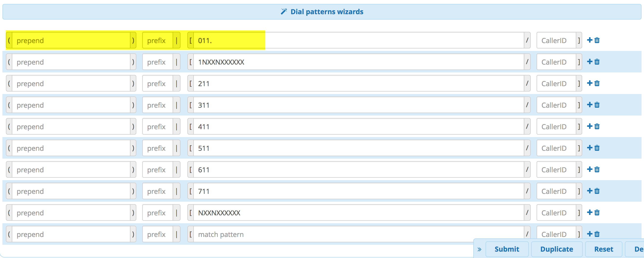Click the Duplicate button

point(556,249)
